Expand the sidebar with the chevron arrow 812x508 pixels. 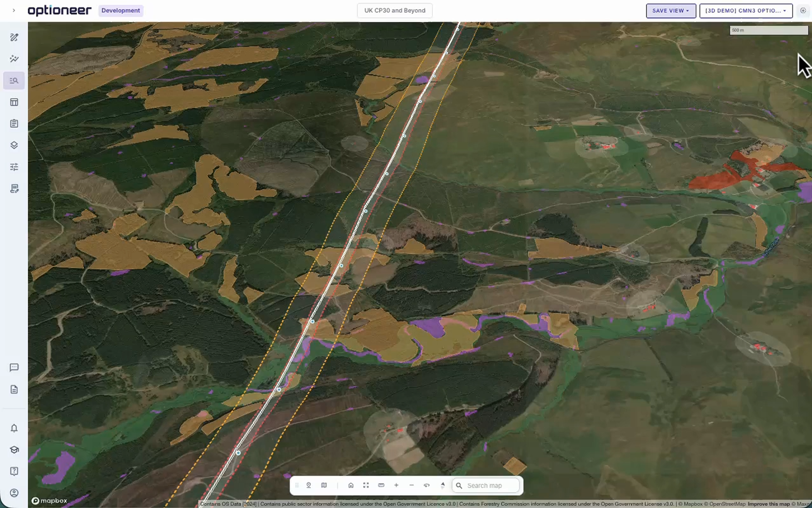[x=14, y=11]
